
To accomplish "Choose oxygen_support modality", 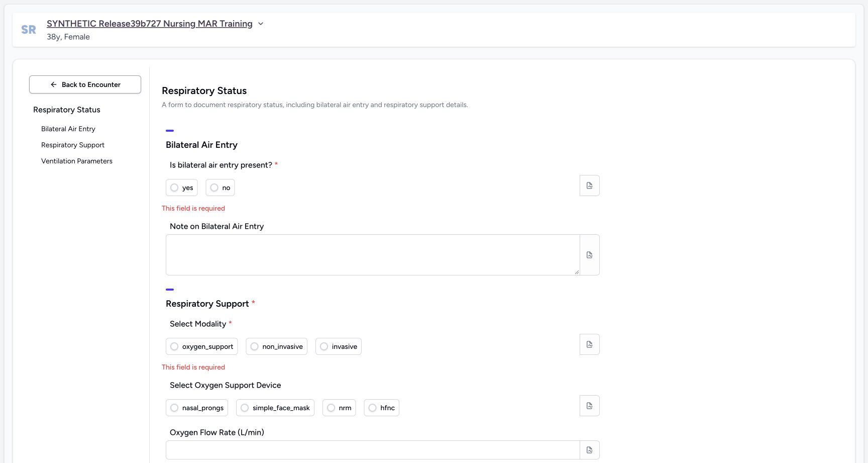I will [201, 346].
